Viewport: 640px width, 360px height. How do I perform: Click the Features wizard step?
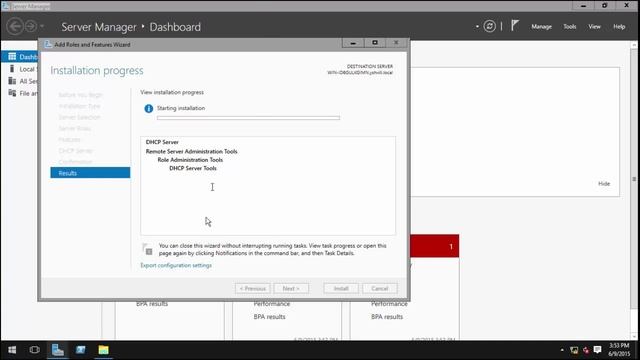(69, 140)
